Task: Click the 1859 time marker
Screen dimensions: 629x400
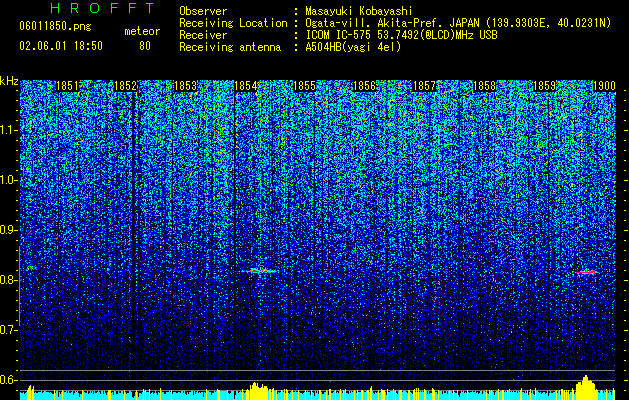Action: (544, 86)
